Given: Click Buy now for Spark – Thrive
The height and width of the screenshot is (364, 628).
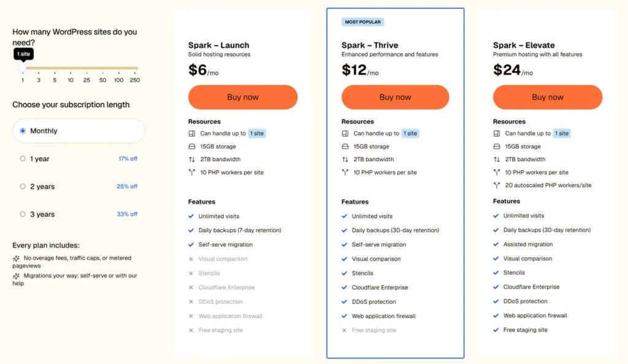Looking at the screenshot, I should coord(396,97).
